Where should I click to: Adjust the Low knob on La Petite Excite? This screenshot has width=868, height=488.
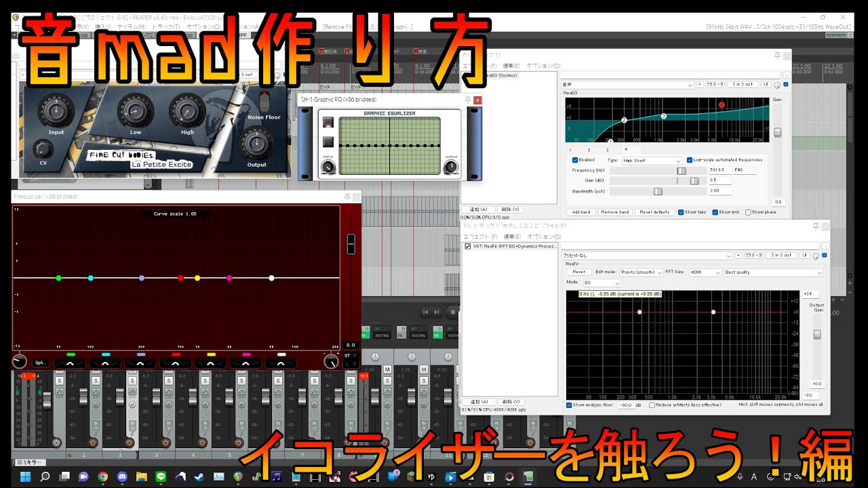(x=136, y=110)
